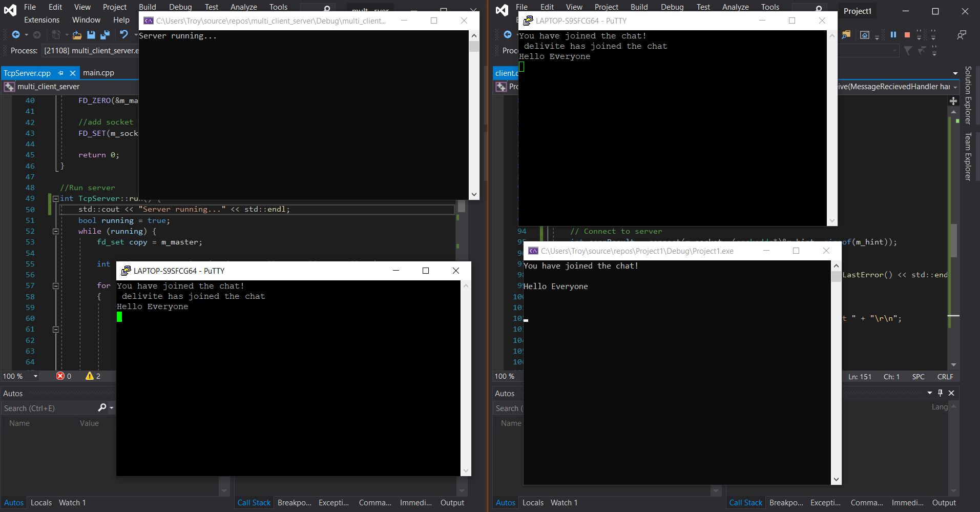Open Window menu in left Visual Studio
This screenshot has height=512, width=980.
pyautogui.click(x=86, y=19)
